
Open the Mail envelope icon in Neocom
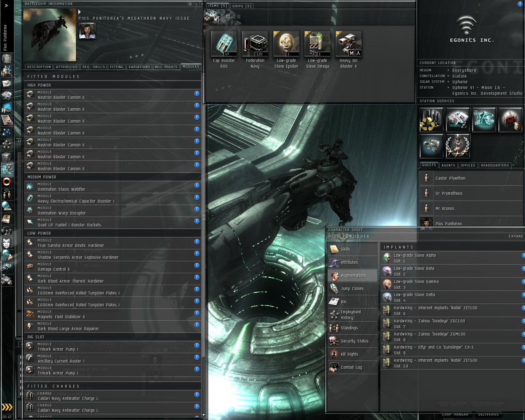click(7, 83)
